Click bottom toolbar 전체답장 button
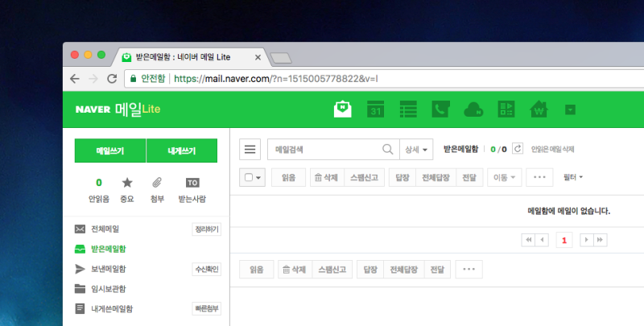The width and height of the screenshot is (644, 326). point(404,270)
